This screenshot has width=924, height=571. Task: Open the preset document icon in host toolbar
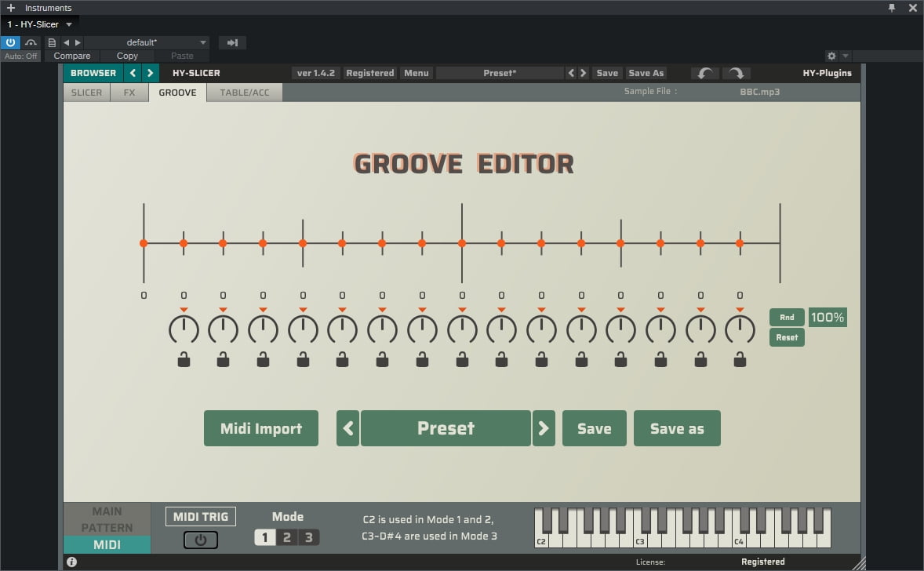(52, 42)
